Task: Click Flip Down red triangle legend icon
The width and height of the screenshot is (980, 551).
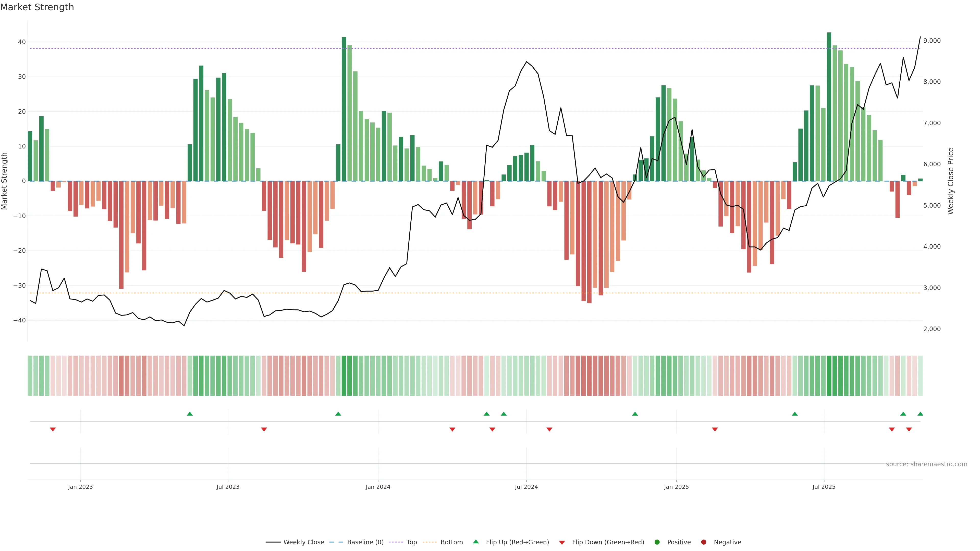Action: tap(562, 543)
